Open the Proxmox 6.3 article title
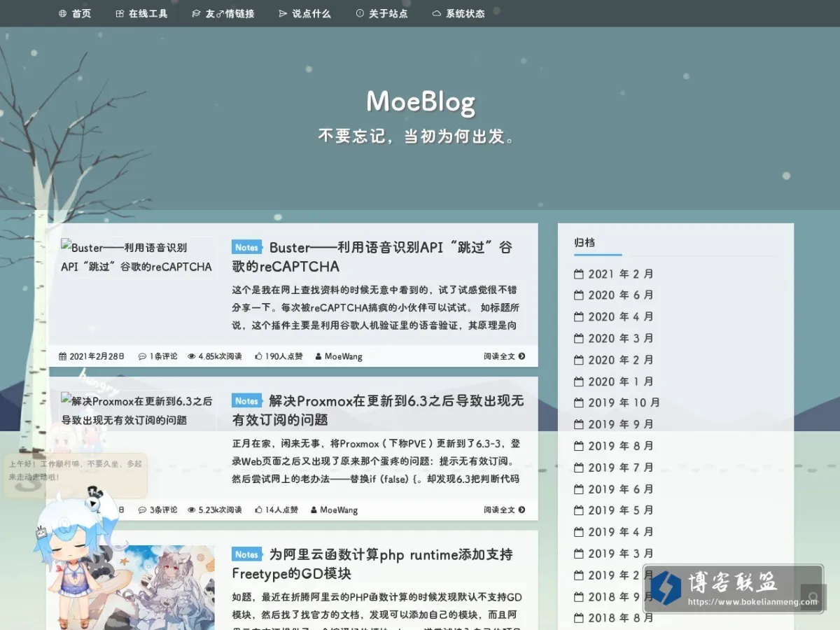The height and width of the screenshot is (630, 840). [x=378, y=410]
